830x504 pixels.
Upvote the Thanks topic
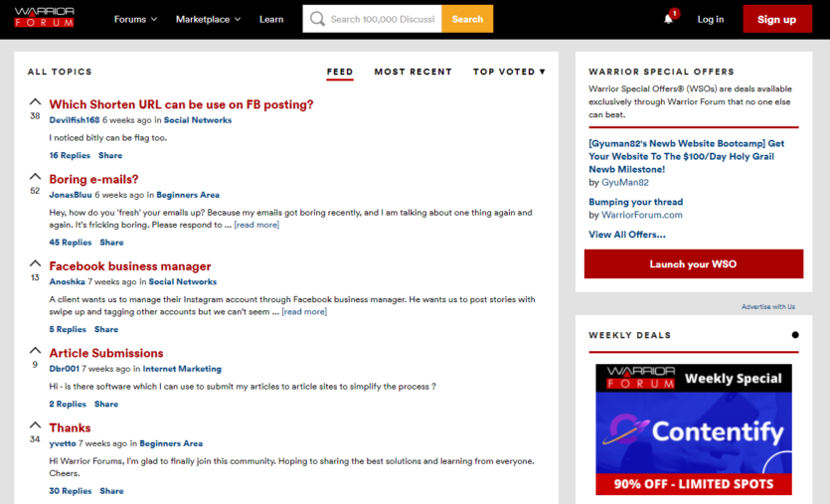click(35, 424)
